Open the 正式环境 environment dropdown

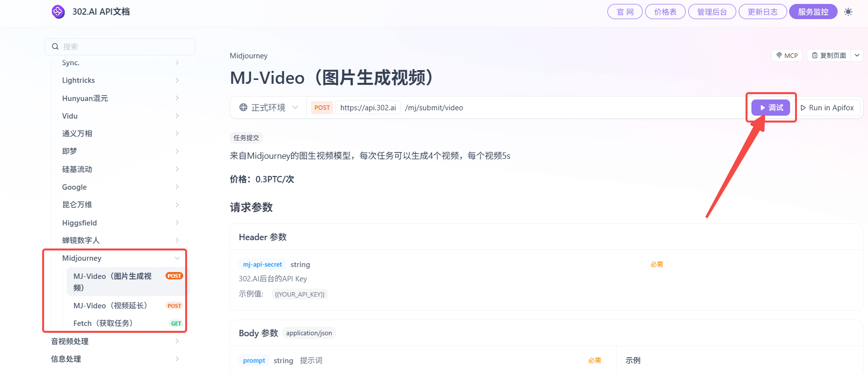click(x=269, y=107)
